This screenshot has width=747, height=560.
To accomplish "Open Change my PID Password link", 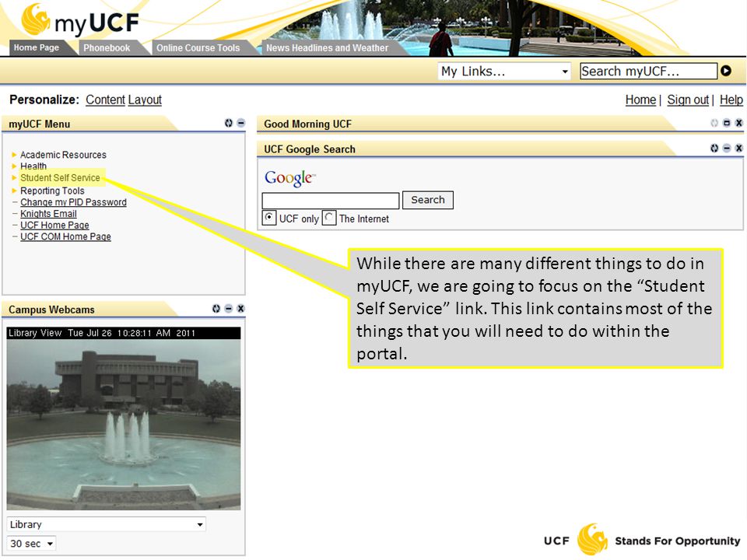I will tap(73, 202).
